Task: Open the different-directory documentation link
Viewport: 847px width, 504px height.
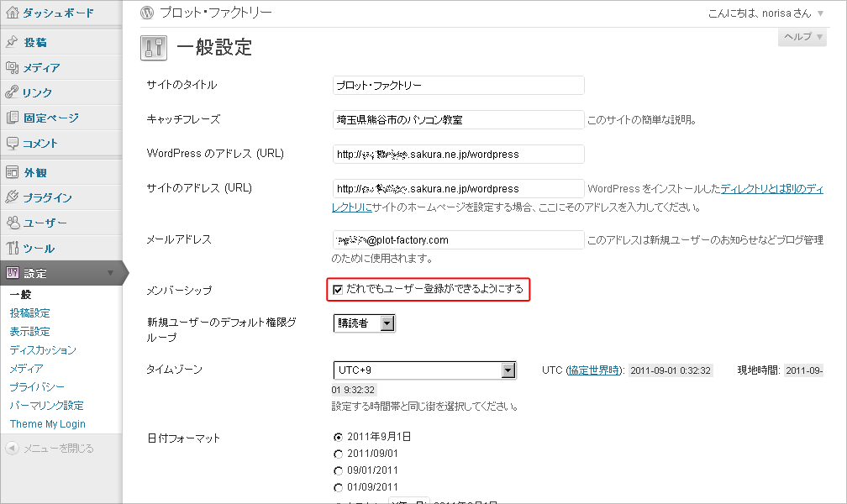Action: pyautogui.click(x=772, y=189)
